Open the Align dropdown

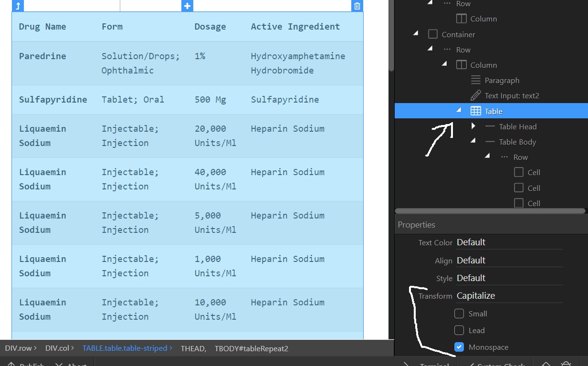coord(510,261)
